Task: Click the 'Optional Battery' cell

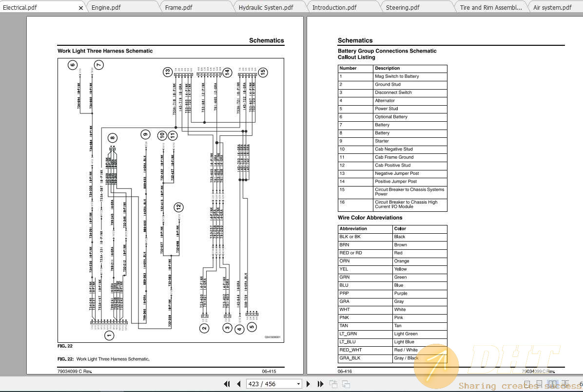Action: coord(410,117)
